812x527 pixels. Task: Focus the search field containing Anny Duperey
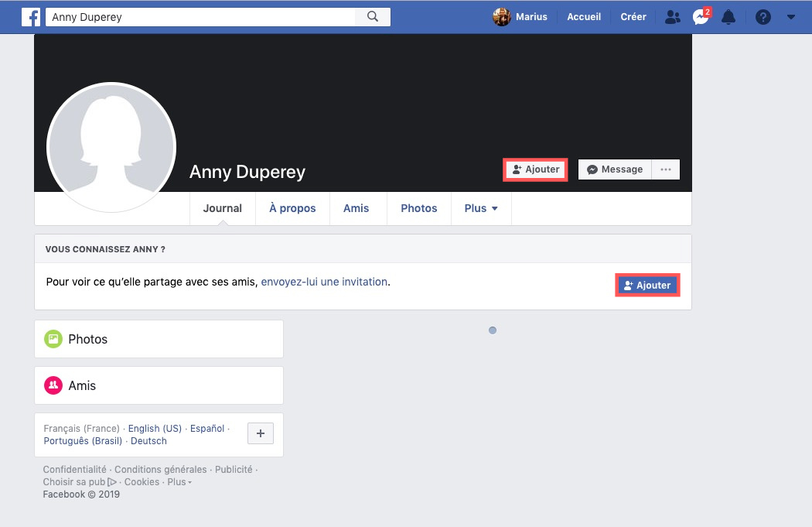[200, 17]
